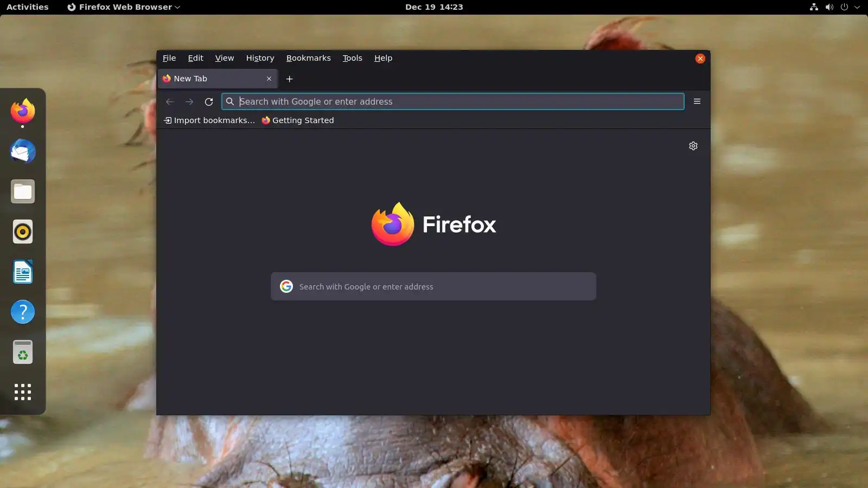Click the Google logo in search box

pos(286,286)
